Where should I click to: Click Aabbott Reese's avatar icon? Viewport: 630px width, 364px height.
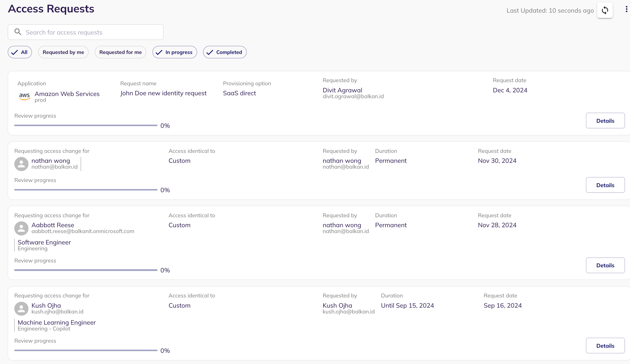click(x=21, y=228)
